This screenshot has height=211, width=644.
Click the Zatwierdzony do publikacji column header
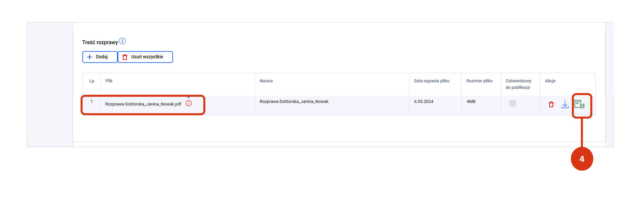(x=518, y=84)
